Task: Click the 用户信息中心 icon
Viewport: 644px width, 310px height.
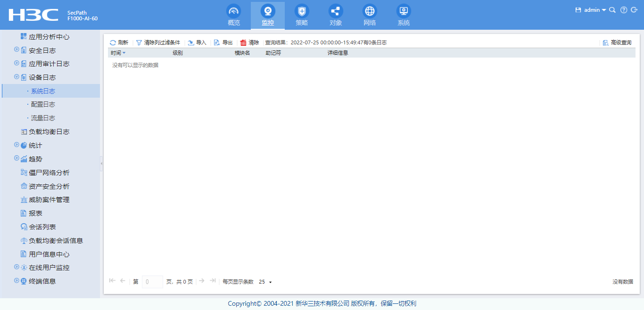Action: (24, 254)
